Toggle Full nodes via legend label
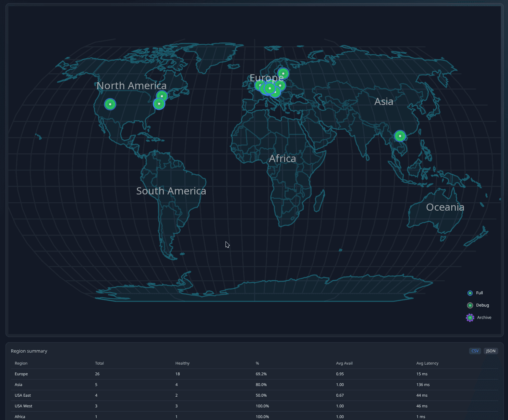 point(479,293)
